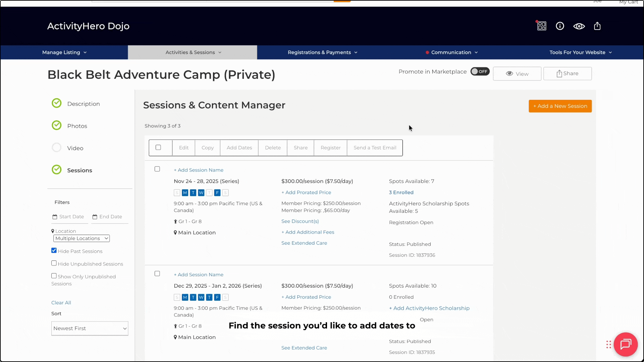Screen dimensions: 644x362
Task: Click the share upload icon in header
Action: 597,26
